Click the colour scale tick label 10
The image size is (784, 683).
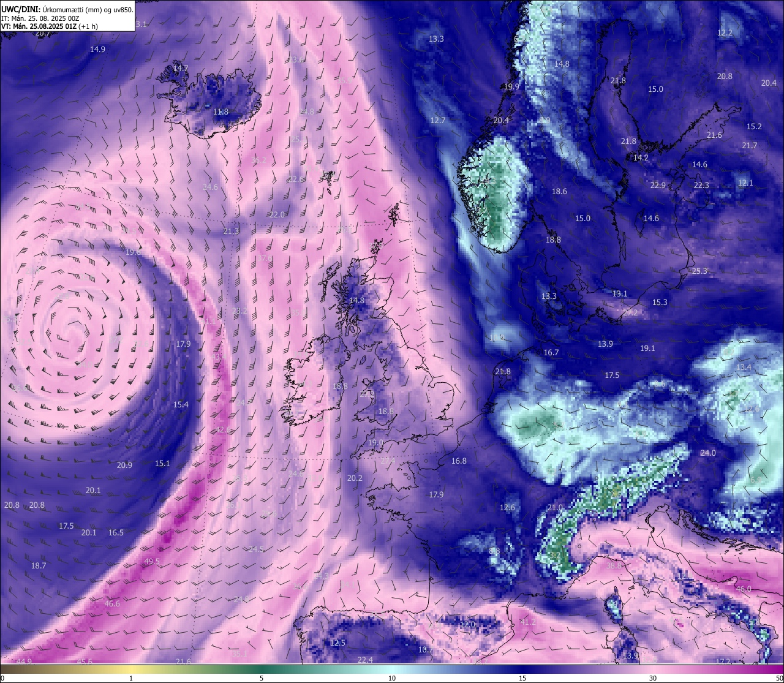(392, 678)
